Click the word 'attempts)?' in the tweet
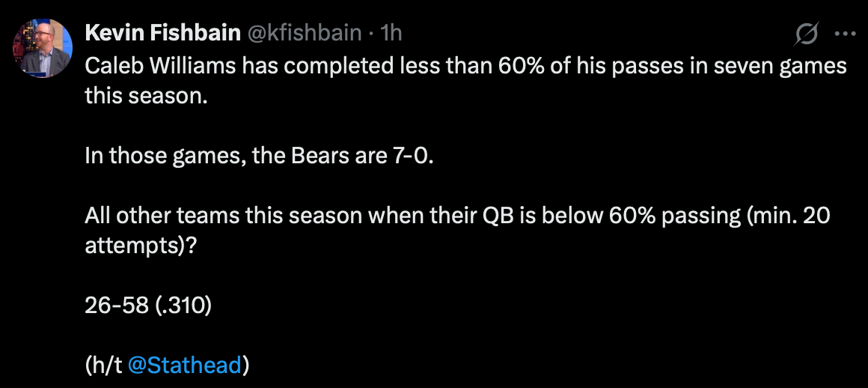868x388 pixels. point(141,246)
